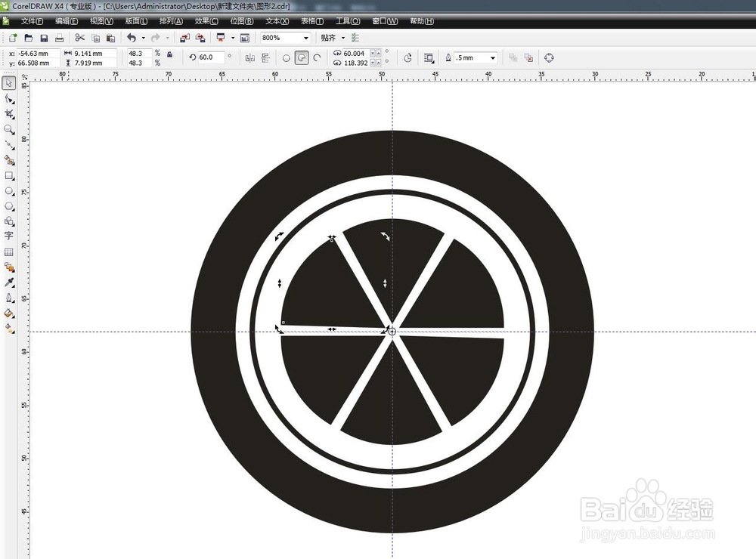Select the Crop tool
Viewport: 756px width, 559px height.
[x=8, y=114]
